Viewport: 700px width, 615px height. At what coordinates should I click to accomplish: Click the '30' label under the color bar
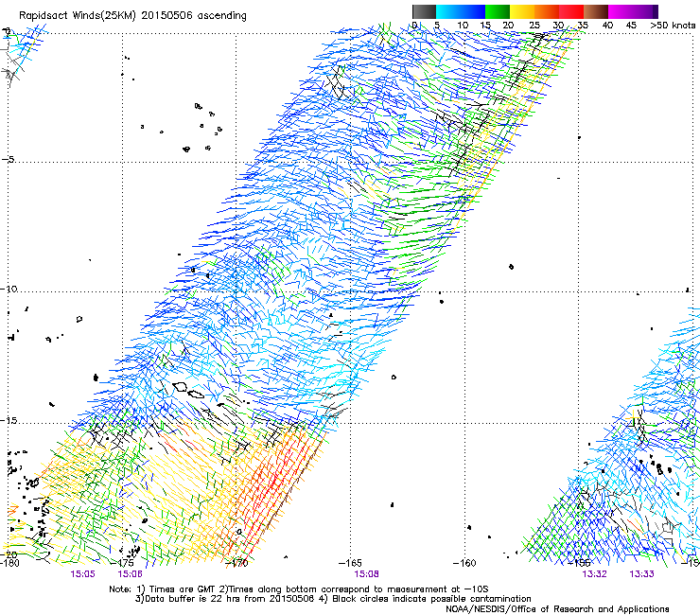pos(558,26)
